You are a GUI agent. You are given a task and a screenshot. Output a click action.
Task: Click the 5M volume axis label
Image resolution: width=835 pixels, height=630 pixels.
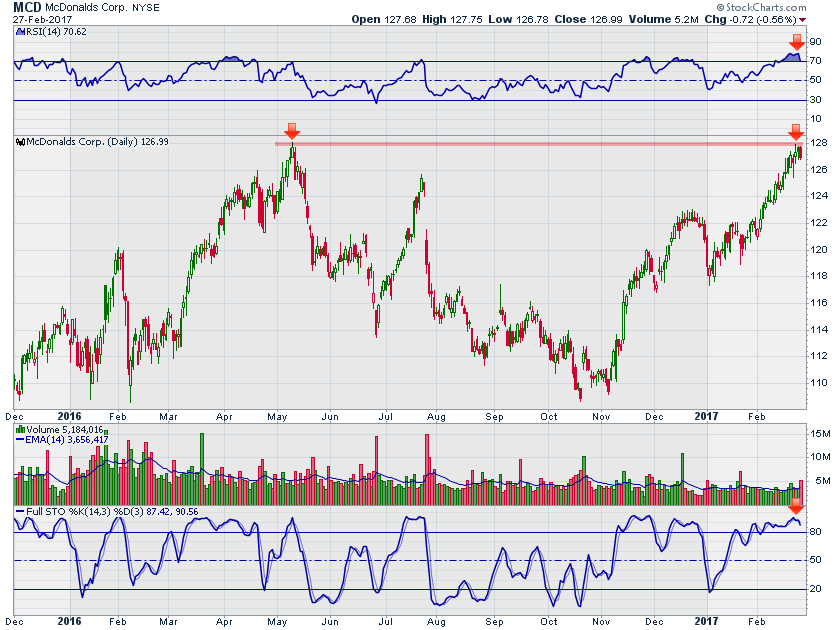(x=823, y=481)
